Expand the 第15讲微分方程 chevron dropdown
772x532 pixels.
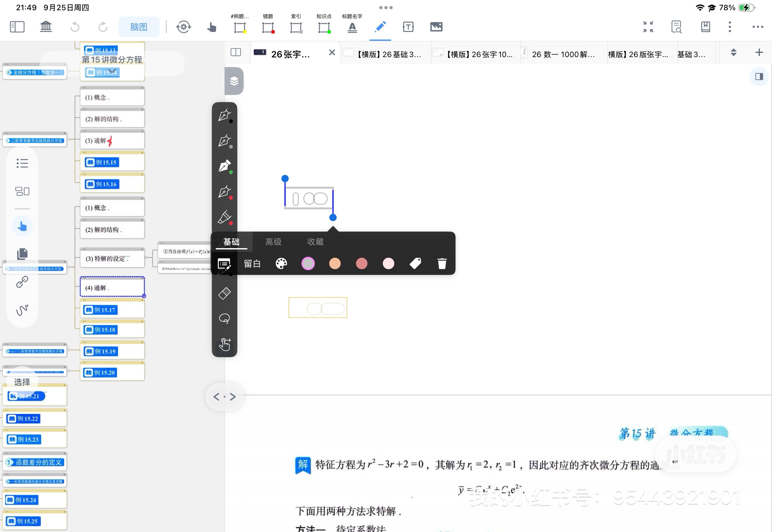tap(112, 71)
